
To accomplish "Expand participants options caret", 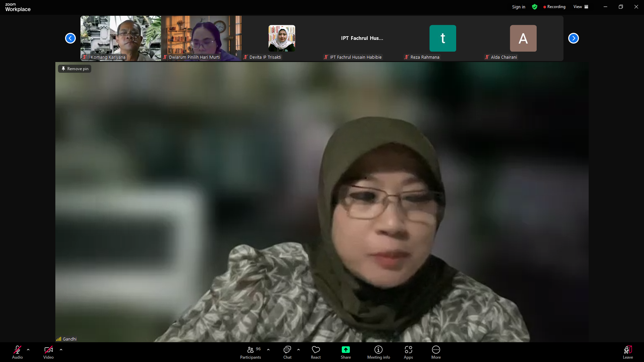I will pos(268,350).
